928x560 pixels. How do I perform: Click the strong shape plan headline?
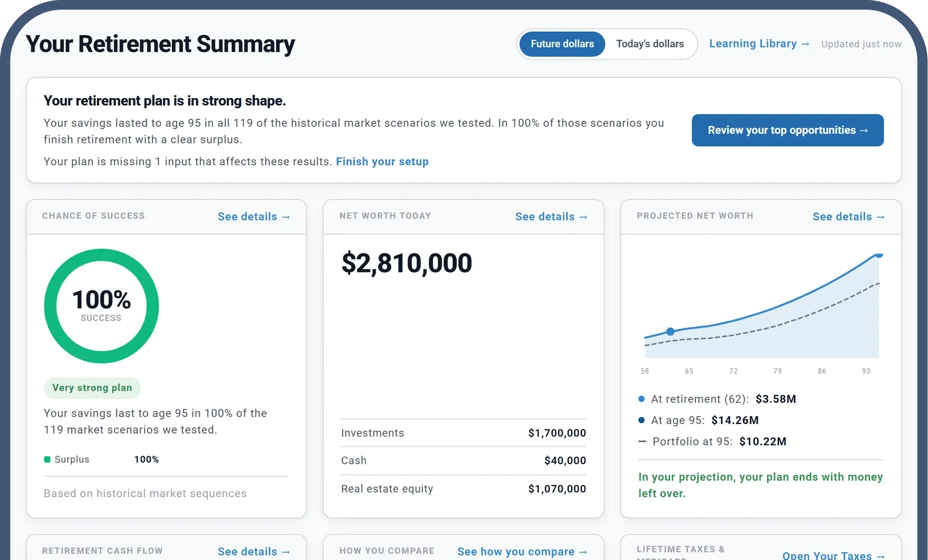pyautogui.click(x=164, y=101)
